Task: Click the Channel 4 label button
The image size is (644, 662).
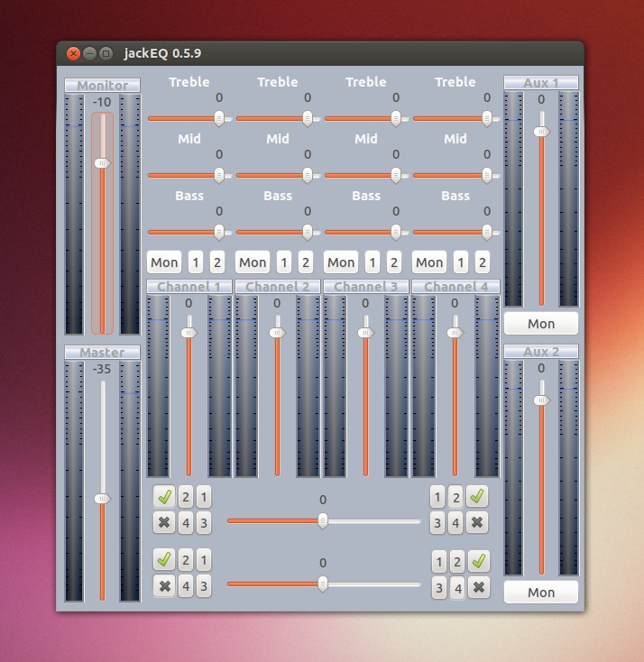Action: 455,287
